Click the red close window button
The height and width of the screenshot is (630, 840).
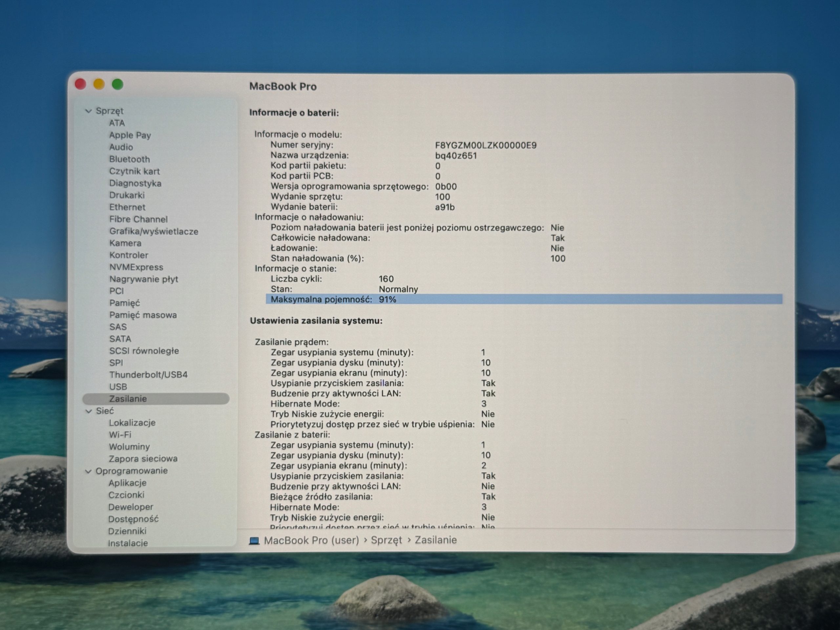pos(80,84)
